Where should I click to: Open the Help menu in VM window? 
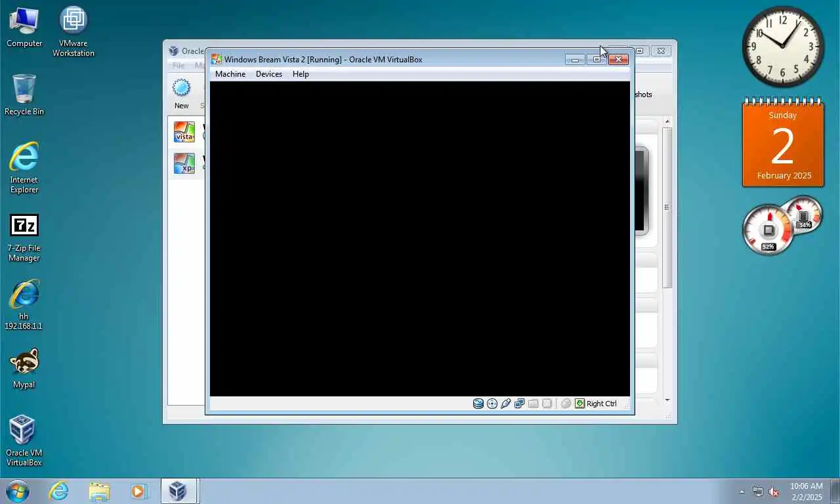(301, 74)
